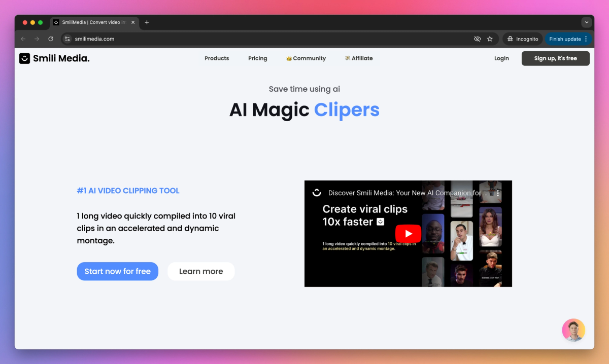Open site information icon in address bar
The image size is (609, 364).
67,39
